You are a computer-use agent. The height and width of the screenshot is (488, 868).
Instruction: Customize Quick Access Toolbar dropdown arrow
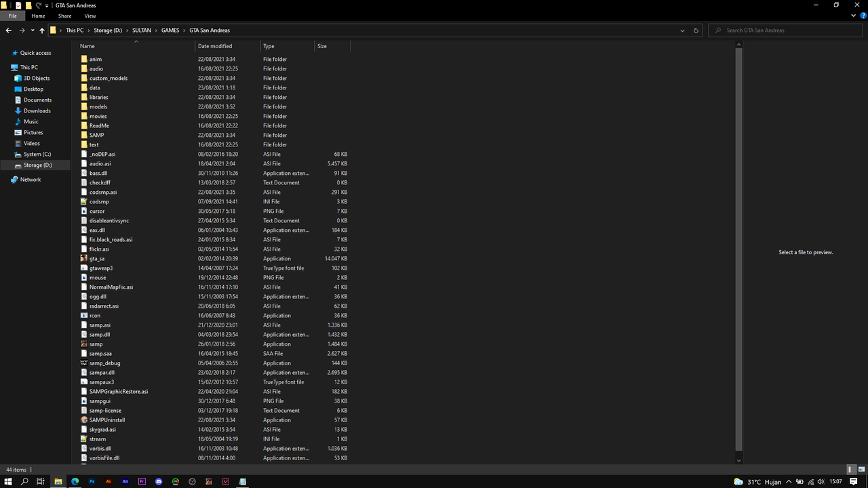[46, 5]
